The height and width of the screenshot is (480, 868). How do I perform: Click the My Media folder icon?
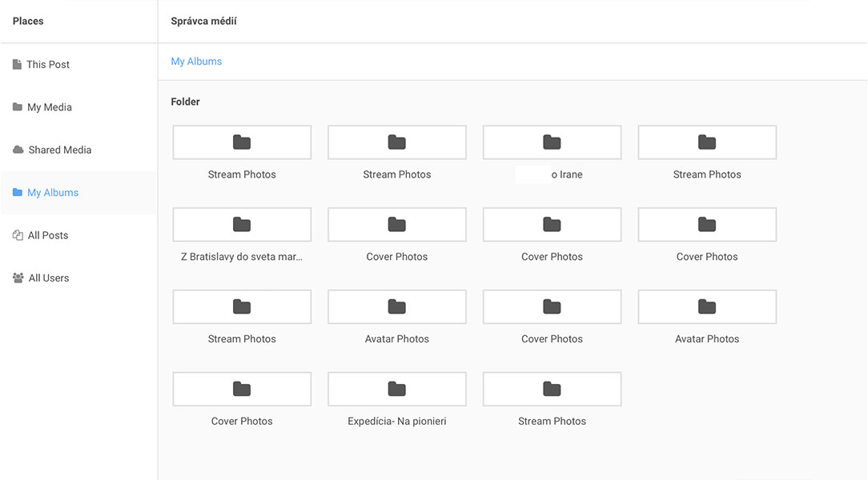click(x=18, y=106)
